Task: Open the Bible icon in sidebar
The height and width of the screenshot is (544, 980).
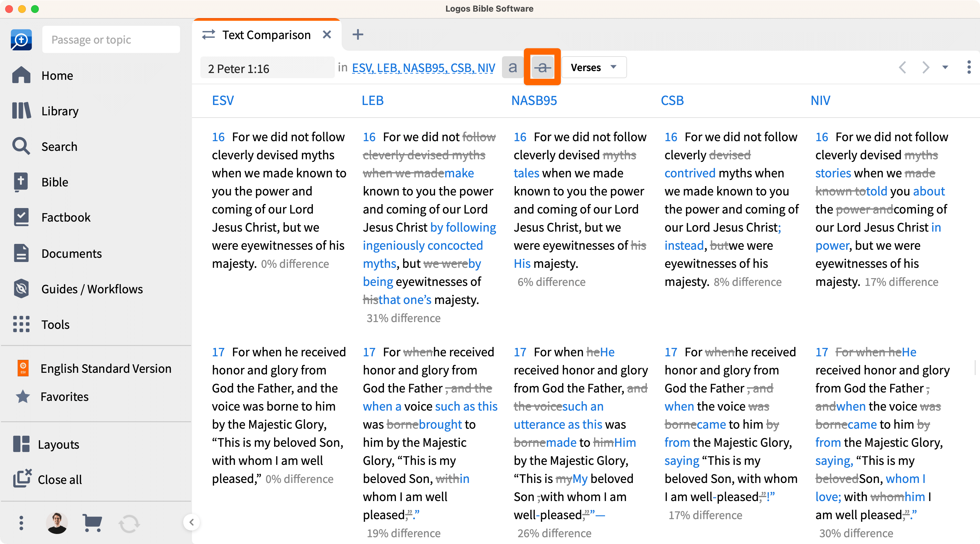Action: (x=21, y=182)
